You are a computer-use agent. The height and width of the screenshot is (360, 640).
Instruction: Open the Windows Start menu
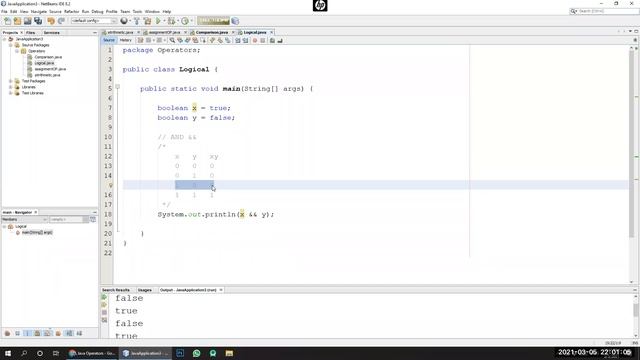coord(8,353)
